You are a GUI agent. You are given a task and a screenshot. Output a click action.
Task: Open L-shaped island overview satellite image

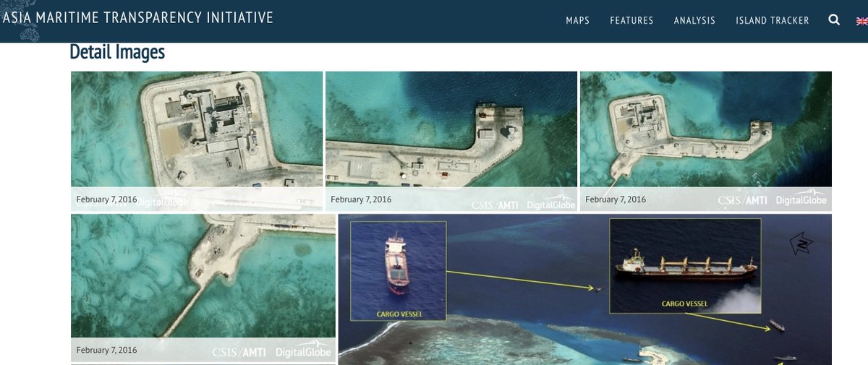tap(706, 141)
